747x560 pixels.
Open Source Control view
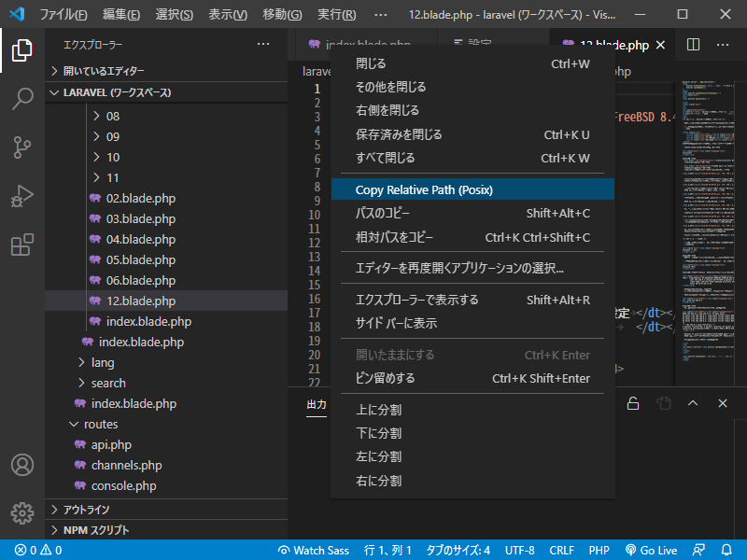pyautogui.click(x=22, y=147)
